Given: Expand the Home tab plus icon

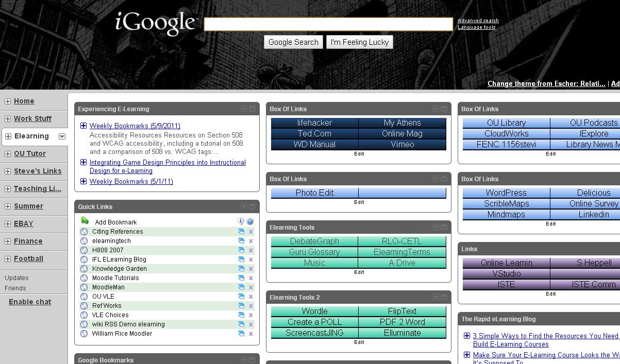Looking at the screenshot, I should [8, 101].
